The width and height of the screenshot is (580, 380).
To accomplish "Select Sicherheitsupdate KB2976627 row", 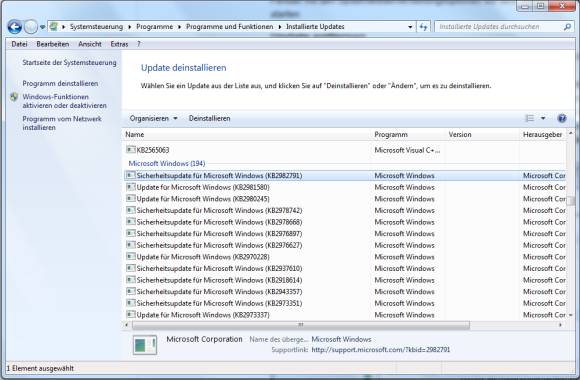I will click(x=345, y=245).
